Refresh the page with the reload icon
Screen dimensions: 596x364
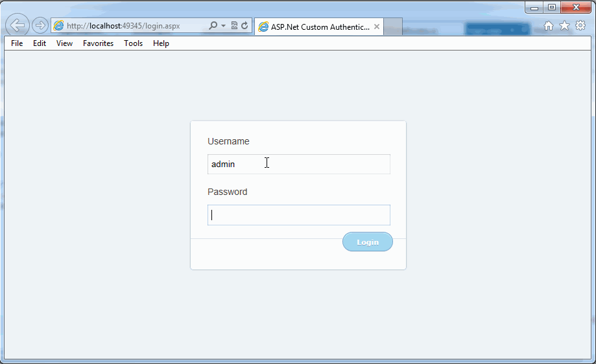pos(244,26)
